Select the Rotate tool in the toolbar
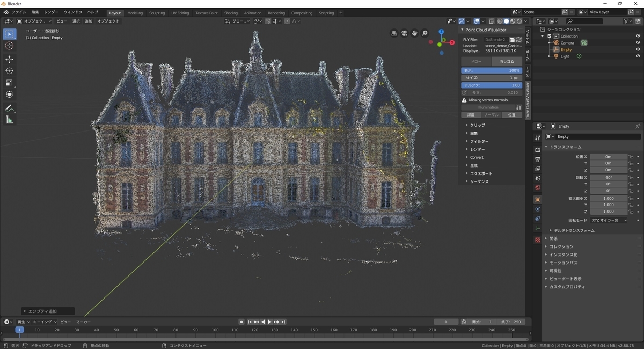 pos(9,71)
